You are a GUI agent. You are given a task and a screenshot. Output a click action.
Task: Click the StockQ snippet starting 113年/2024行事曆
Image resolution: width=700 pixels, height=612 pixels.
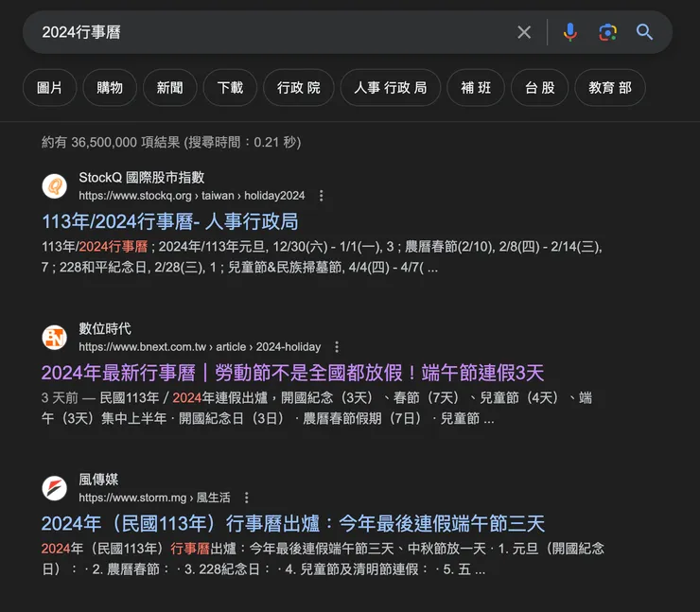[x=322, y=257]
